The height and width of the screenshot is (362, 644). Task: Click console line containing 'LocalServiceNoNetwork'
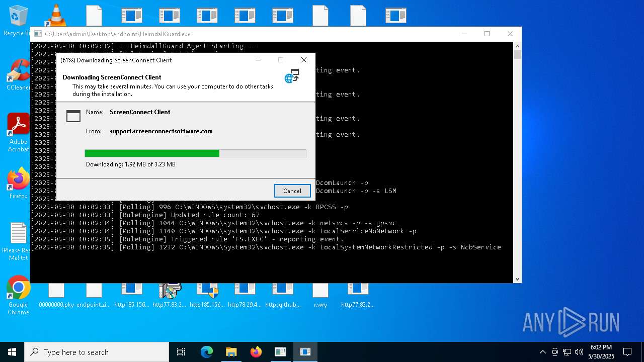click(x=224, y=231)
